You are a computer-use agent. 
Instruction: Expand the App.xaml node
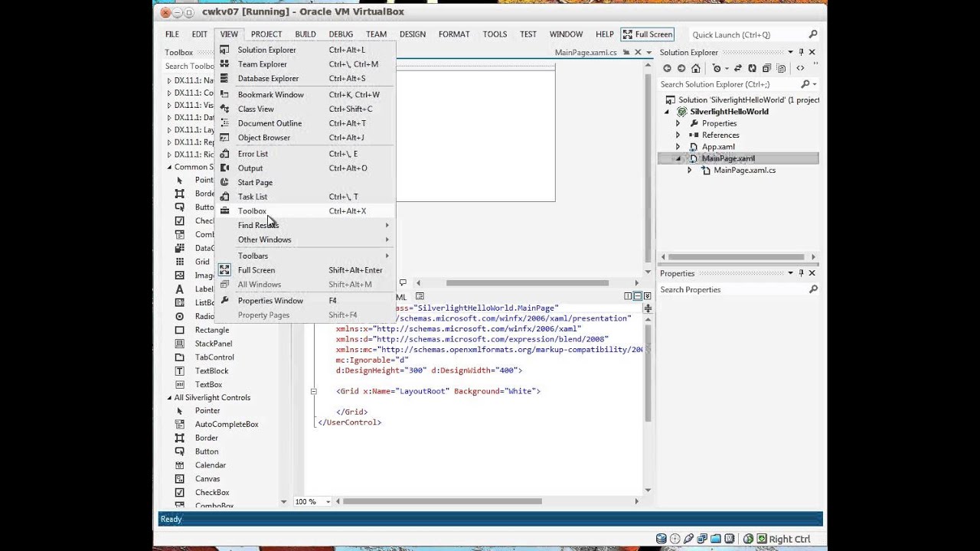[678, 147]
